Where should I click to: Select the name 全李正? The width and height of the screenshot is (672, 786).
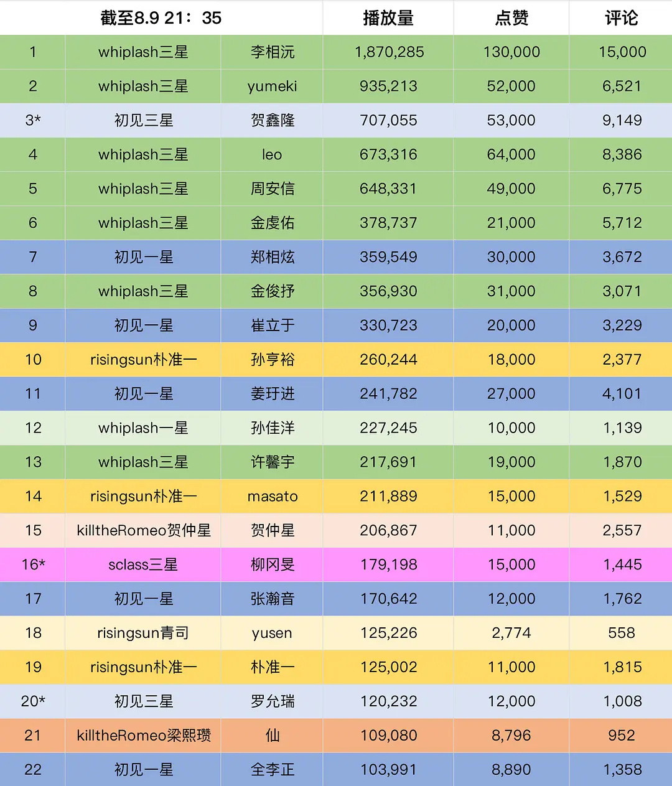273,770
